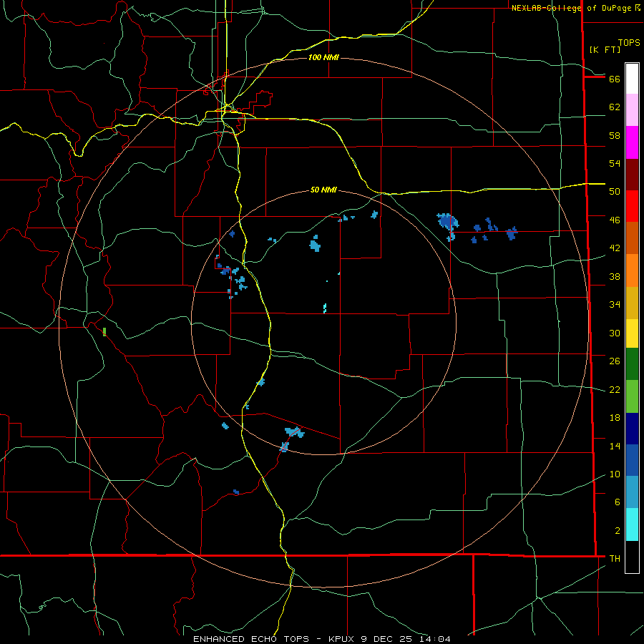Click legend value "38"
The image size is (644, 644).
(x=615, y=276)
